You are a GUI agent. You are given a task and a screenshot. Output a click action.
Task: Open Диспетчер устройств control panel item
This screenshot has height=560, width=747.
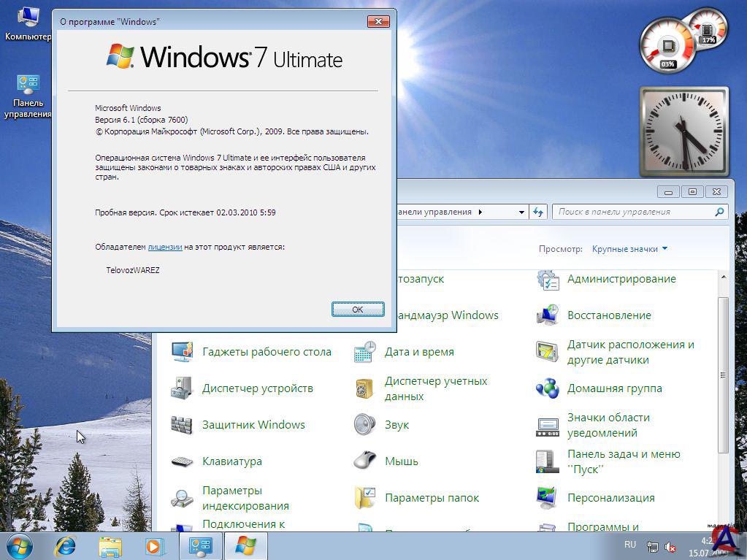(x=182, y=388)
